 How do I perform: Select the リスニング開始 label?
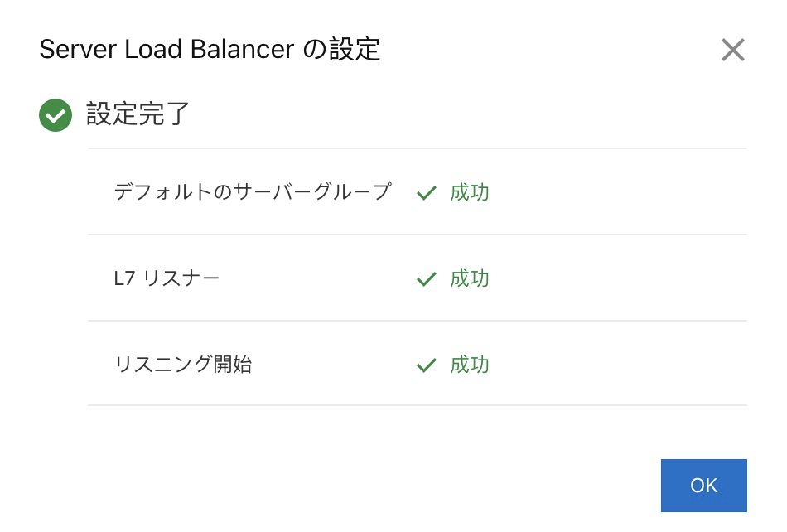coord(182,365)
